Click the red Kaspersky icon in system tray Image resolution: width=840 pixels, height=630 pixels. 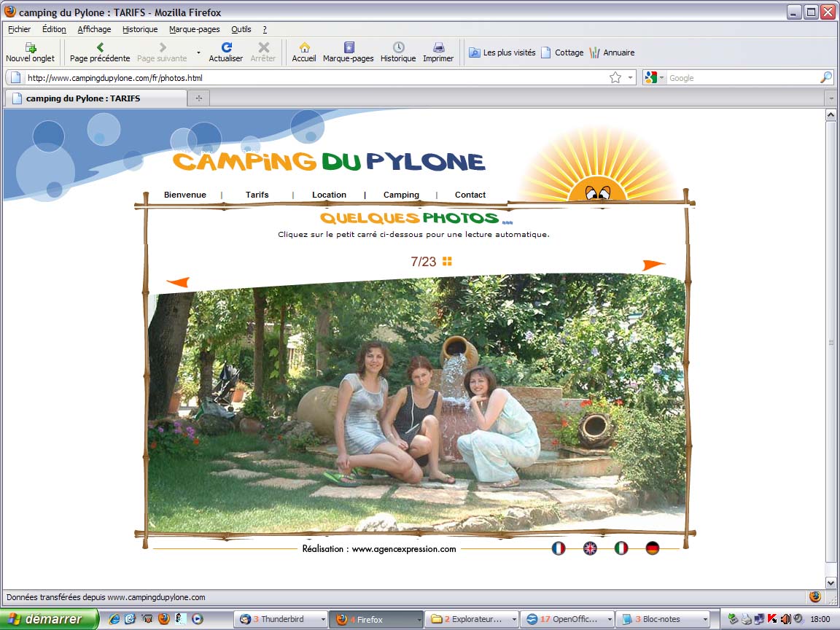[x=772, y=619]
